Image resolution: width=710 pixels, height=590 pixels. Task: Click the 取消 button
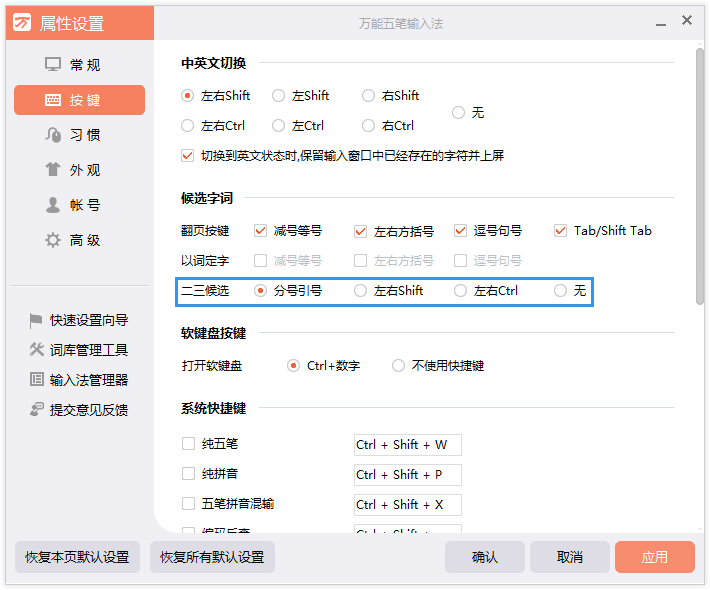(x=570, y=557)
